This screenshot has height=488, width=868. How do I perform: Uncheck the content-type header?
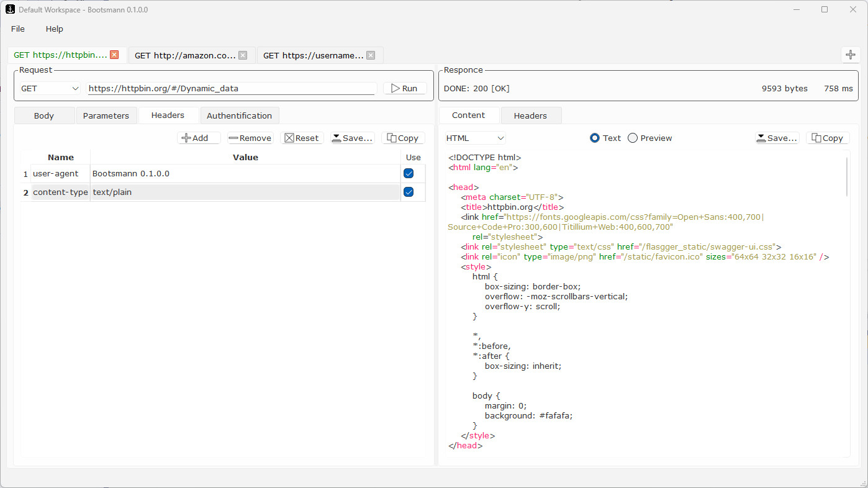click(x=409, y=192)
